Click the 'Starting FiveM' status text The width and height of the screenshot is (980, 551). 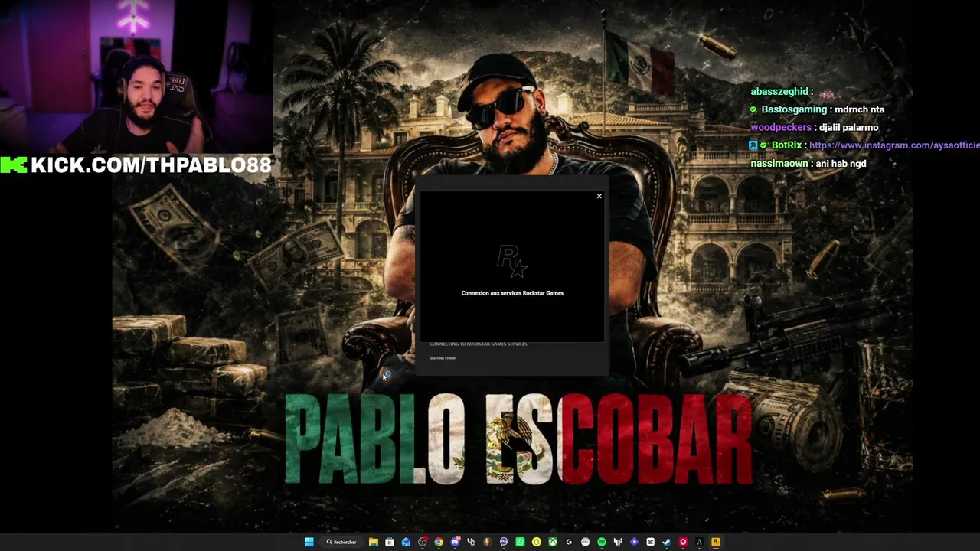(443, 358)
